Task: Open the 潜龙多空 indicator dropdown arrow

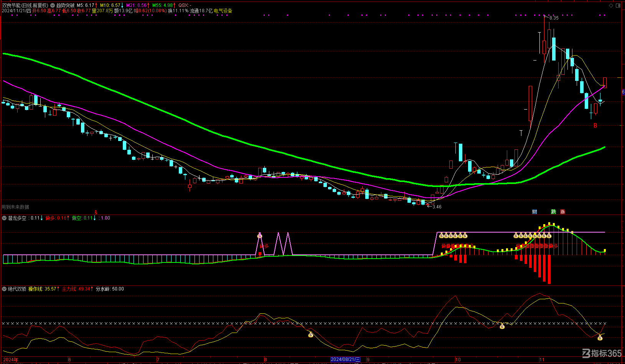Action: click(x=4, y=218)
